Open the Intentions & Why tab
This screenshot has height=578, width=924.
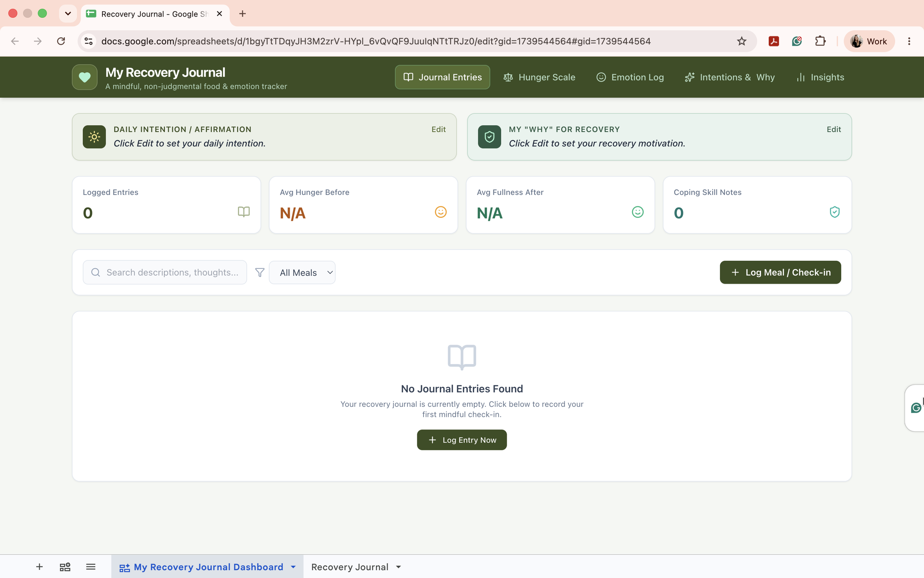pyautogui.click(x=730, y=77)
